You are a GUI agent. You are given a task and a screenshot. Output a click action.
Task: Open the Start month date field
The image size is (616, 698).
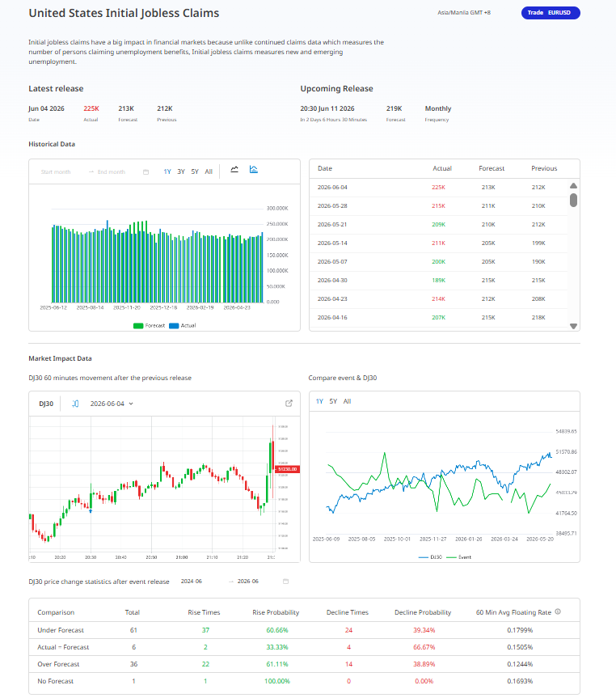click(56, 171)
